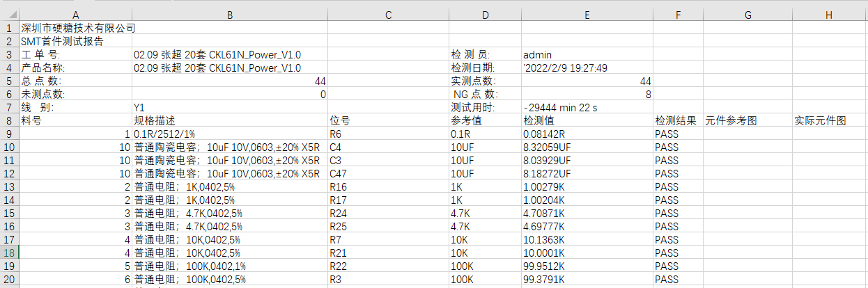Image resolution: width=868 pixels, height=288 pixels.
Task: Click the 实测点数 label cell
Action: 485,81
